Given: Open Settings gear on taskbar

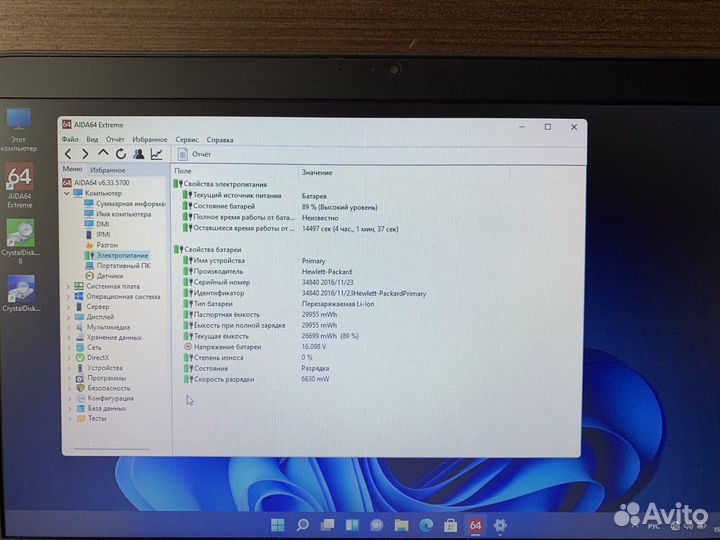Looking at the screenshot, I should [500, 525].
